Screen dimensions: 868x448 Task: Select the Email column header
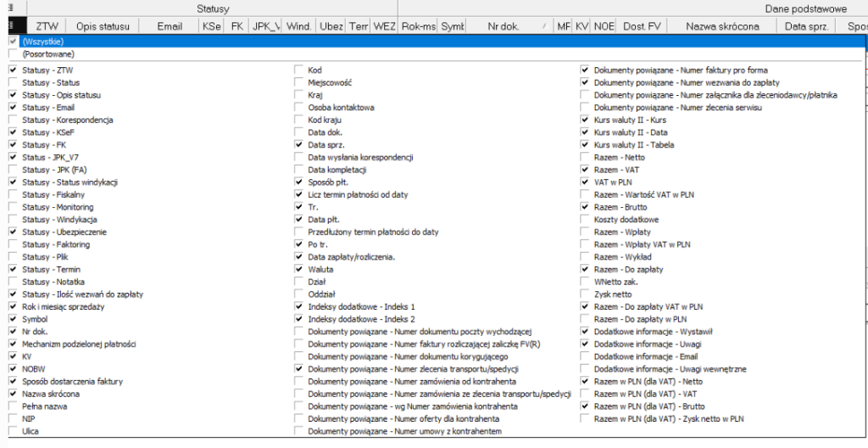pyautogui.click(x=170, y=26)
